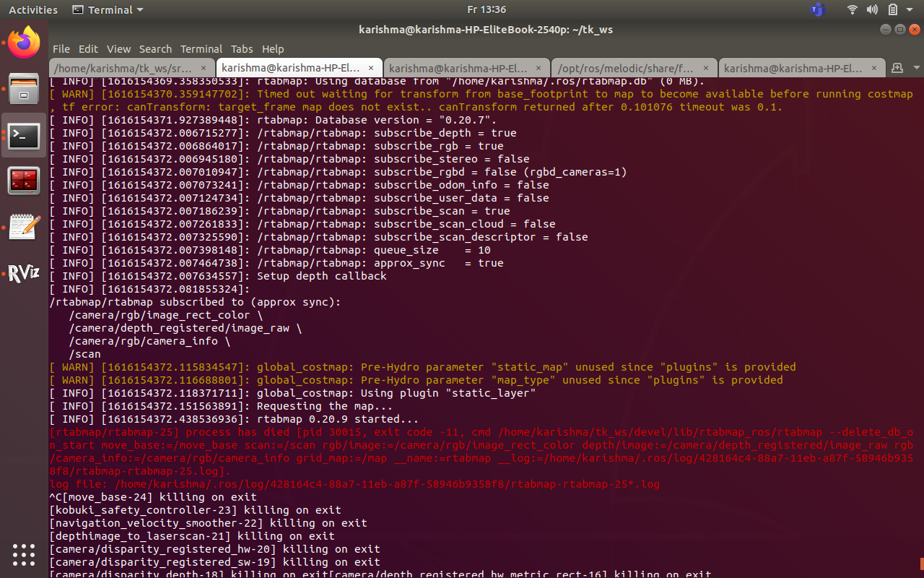
Task: Click the terminal's vertical scrollbar handle
Action: [920, 564]
